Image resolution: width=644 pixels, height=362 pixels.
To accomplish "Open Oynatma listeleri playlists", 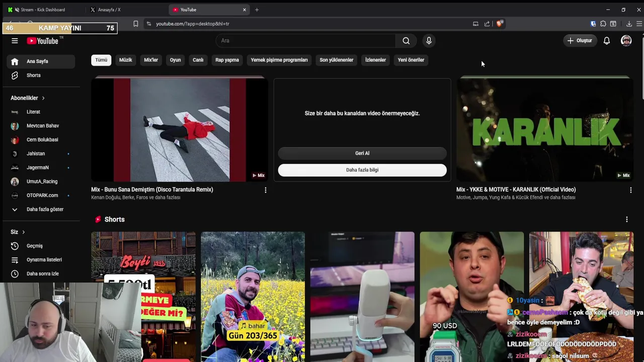I will pyautogui.click(x=41, y=260).
